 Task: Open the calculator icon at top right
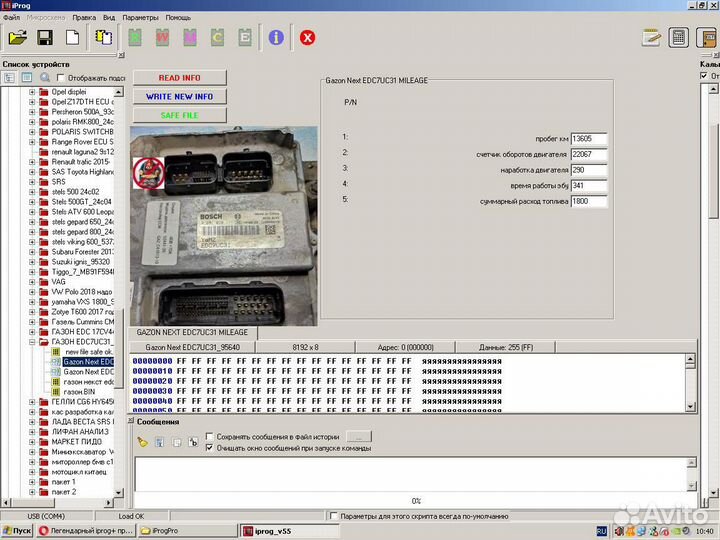[679, 38]
